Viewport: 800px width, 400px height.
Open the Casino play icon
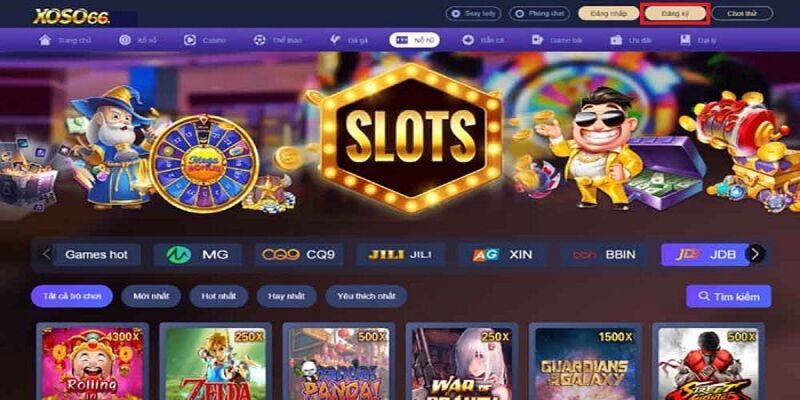190,40
